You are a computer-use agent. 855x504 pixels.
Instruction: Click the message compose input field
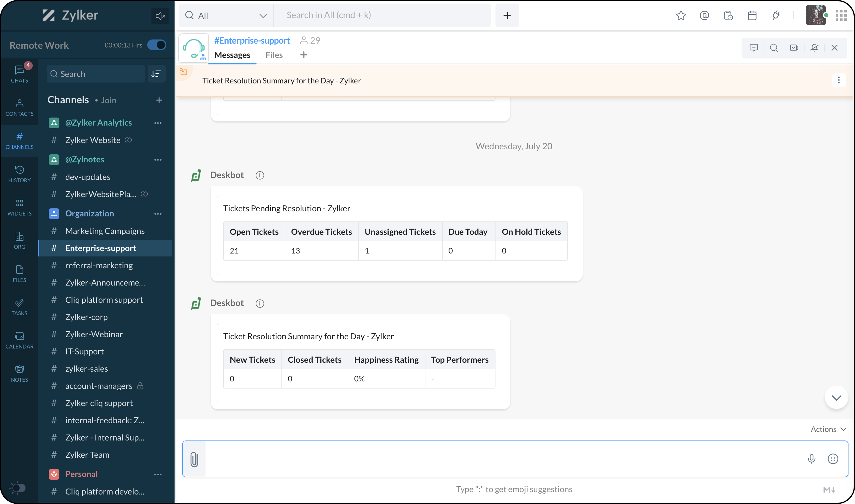(x=503, y=459)
